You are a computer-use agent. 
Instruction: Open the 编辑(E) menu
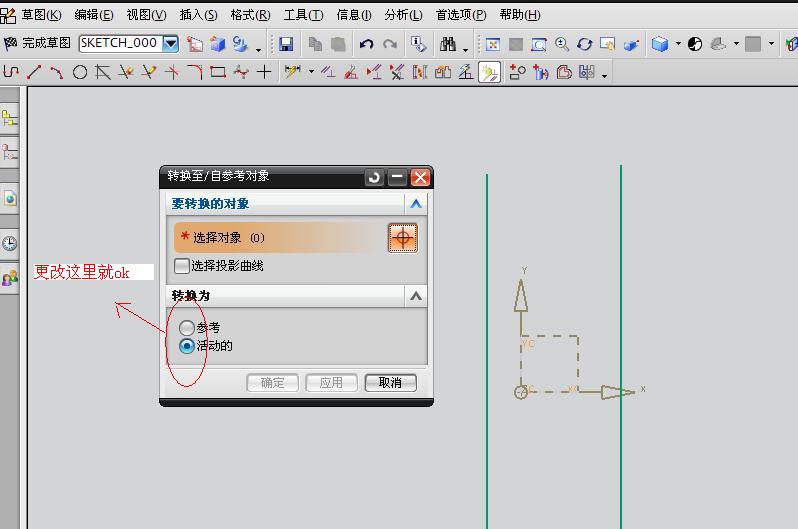94,15
